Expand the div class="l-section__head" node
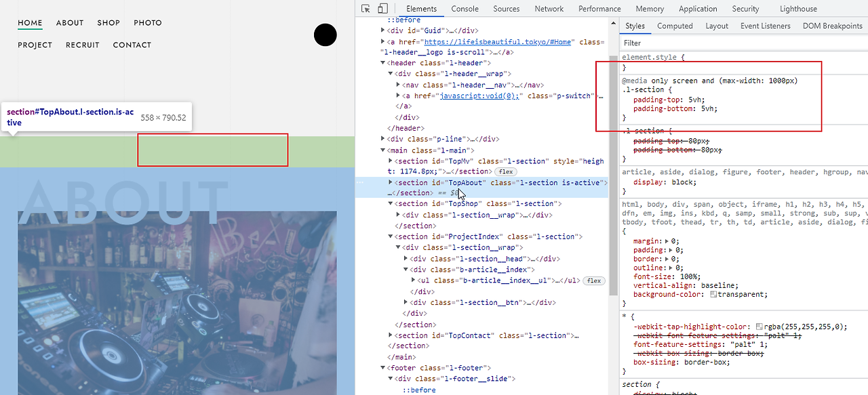868x395 pixels. pyautogui.click(x=406, y=259)
